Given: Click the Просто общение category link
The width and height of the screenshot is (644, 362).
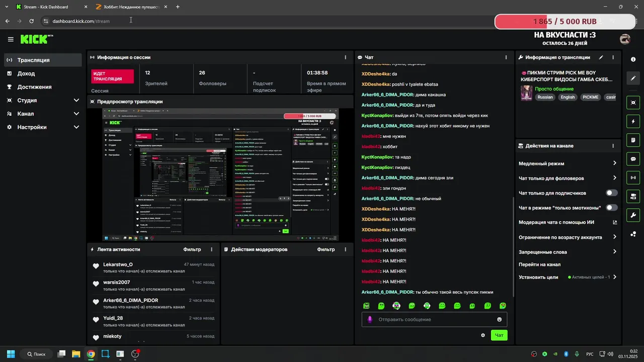Looking at the screenshot, I should [554, 89].
